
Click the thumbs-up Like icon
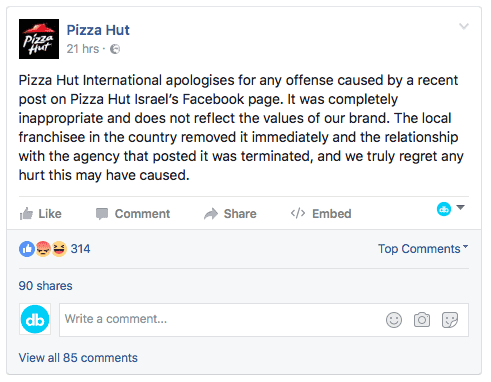point(26,214)
